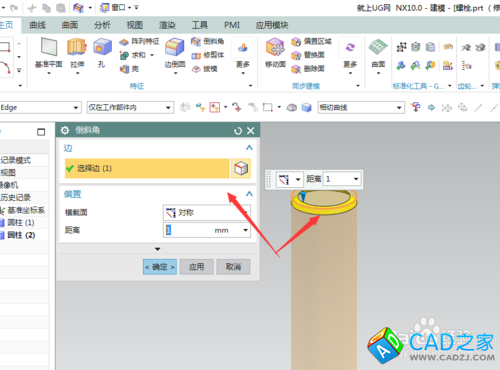
Task: Confirm chamfer with the 确定 button
Action: click(160, 267)
